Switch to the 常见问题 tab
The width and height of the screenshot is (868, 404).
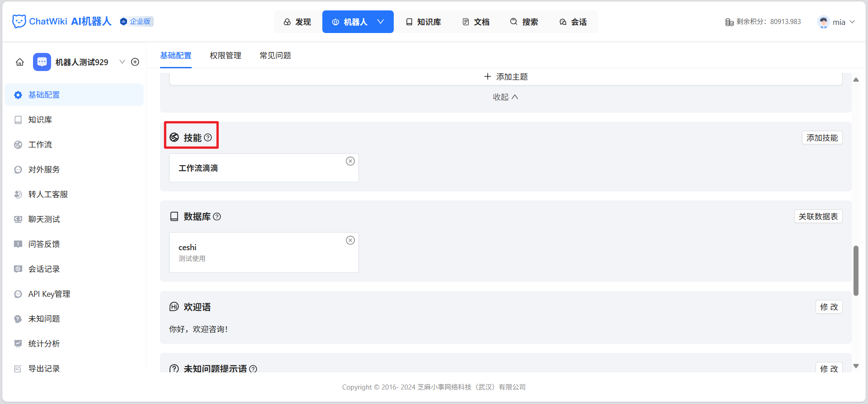[275, 56]
